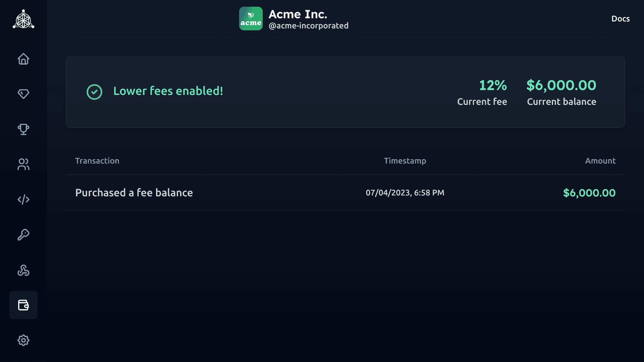
Task: Click the @acme-incorporated handle
Action: pos(308,26)
